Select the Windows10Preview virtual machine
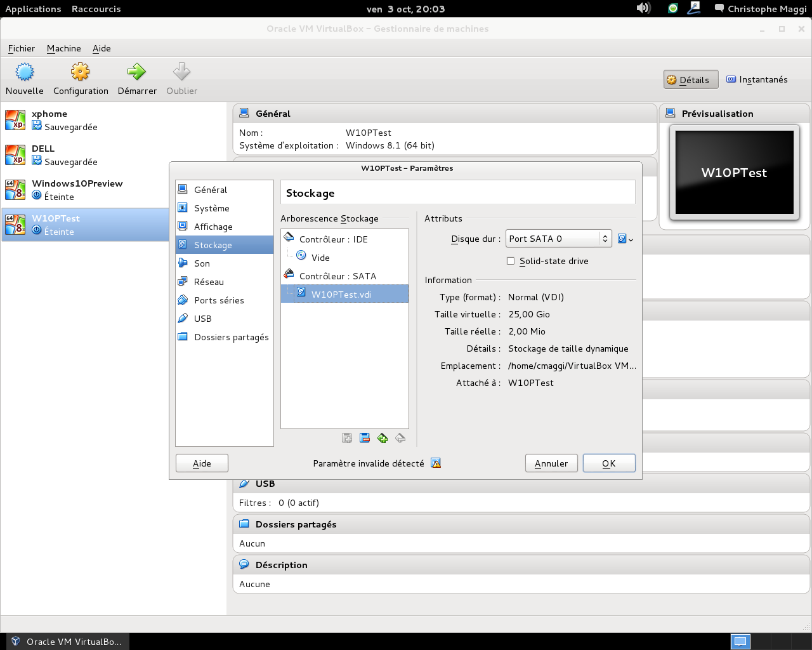 pos(114,190)
